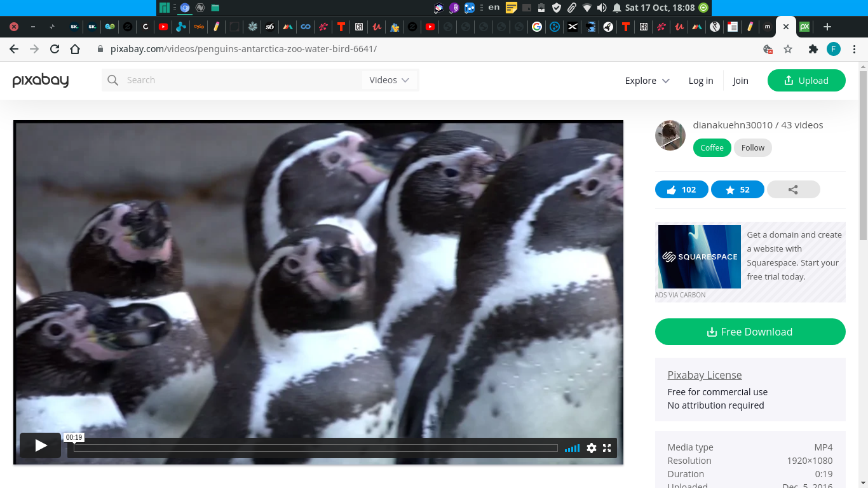Click Chromium in the top panel taskbar
Screen dimensions: 868x488
(x=185, y=8)
